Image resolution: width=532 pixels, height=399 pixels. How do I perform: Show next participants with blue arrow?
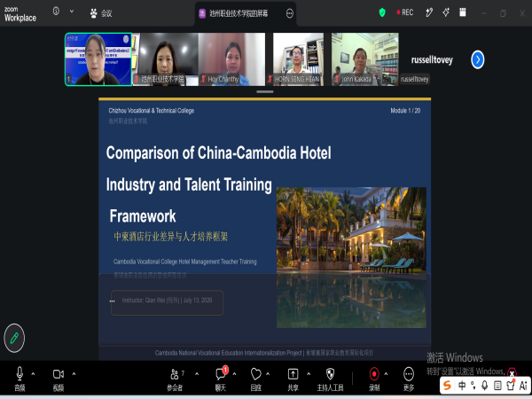click(x=477, y=59)
